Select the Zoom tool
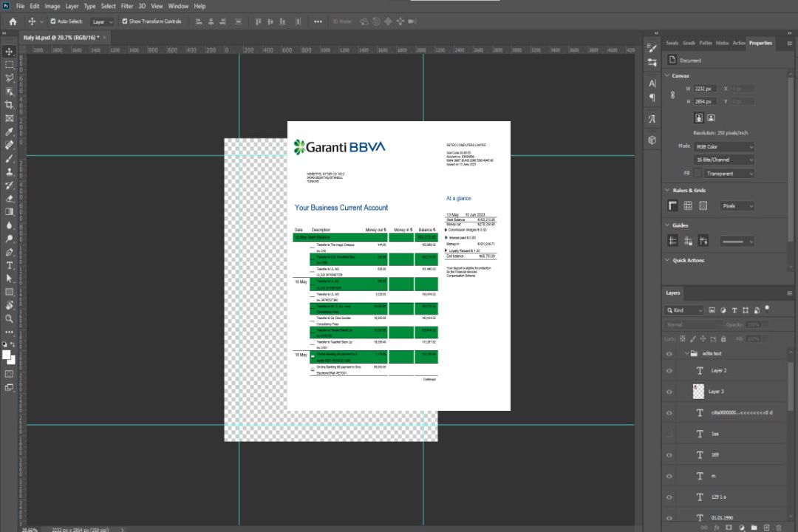 9,318
